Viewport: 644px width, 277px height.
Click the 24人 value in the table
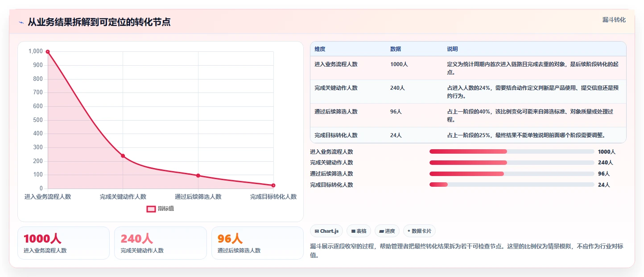coord(396,135)
